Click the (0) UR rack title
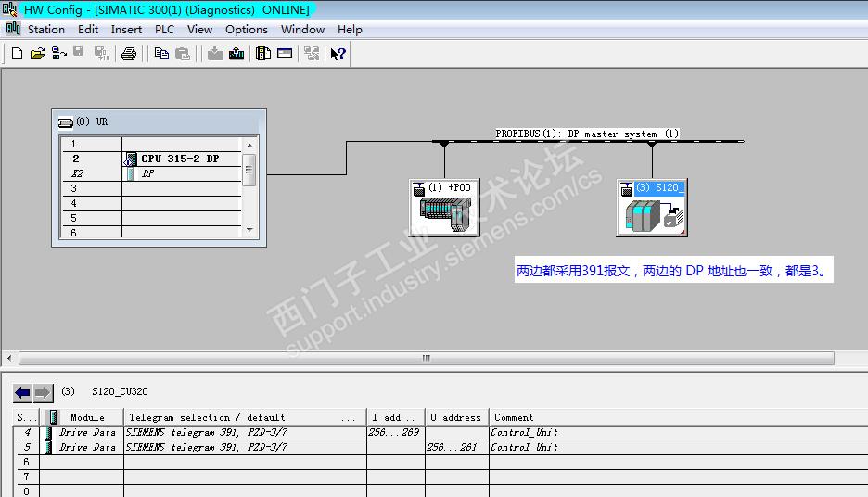The width and height of the screenshot is (868, 497). coord(92,121)
